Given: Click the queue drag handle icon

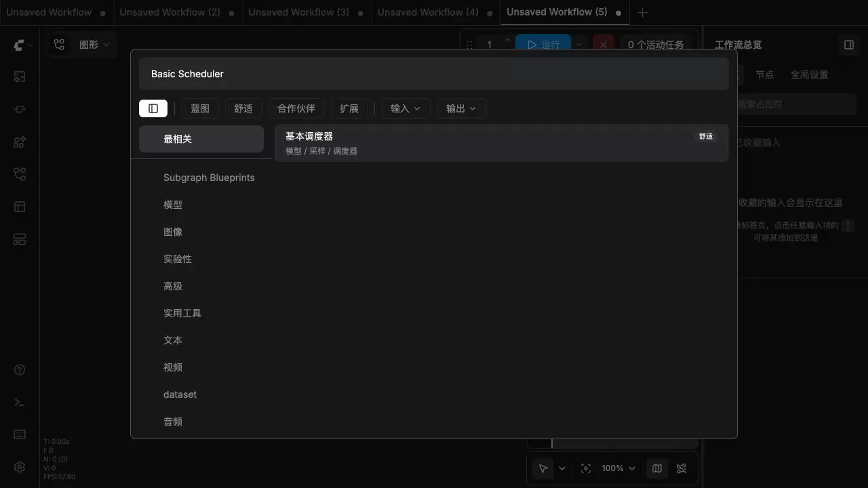Looking at the screenshot, I should 469,45.
